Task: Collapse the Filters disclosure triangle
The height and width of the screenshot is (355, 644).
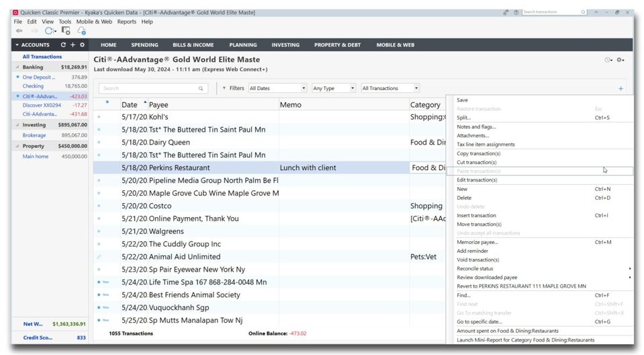Action: click(x=224, y=88)
